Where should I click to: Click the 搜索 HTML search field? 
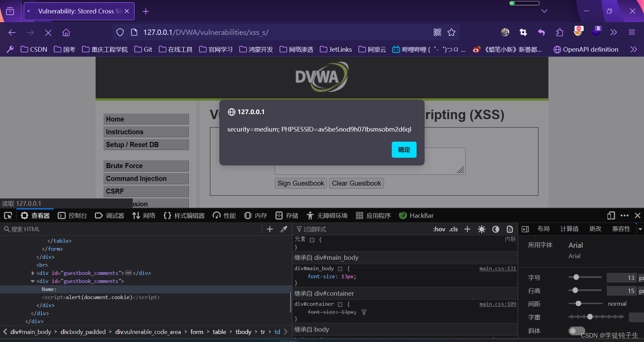[x=132, y=229]
